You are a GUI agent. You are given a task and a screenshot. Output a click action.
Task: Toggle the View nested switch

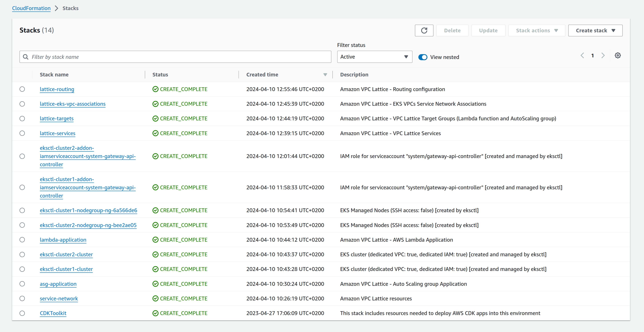tap(423, 57)
